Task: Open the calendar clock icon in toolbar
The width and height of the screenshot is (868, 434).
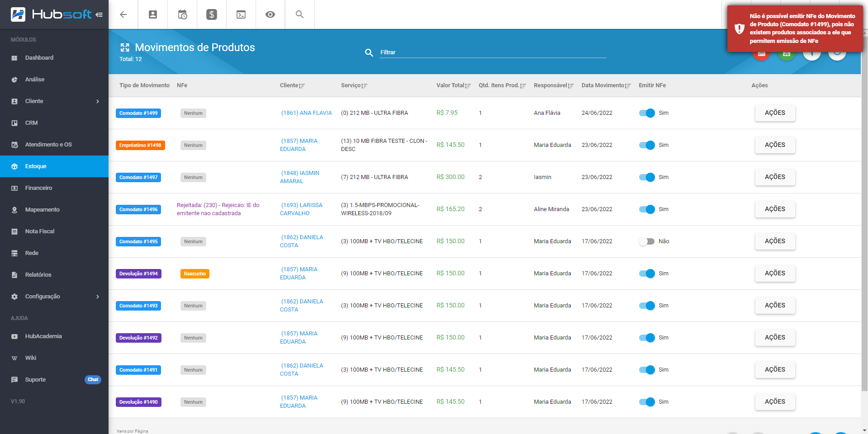Action: [182, 14]
